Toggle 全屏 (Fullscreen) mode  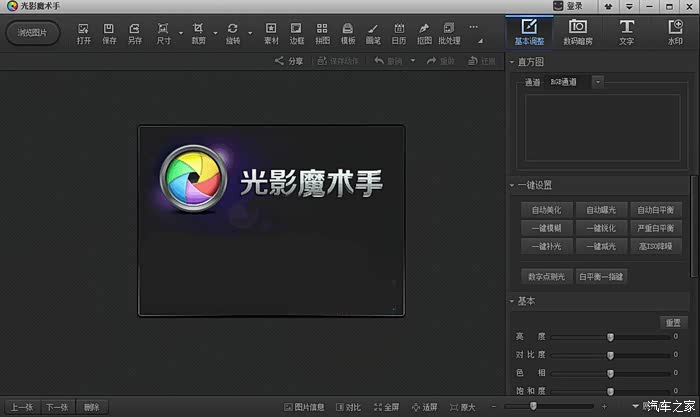[x=386, y=407]
